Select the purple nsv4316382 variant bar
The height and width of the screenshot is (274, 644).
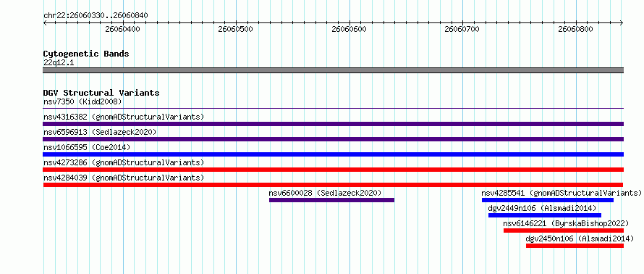point(334,124)
